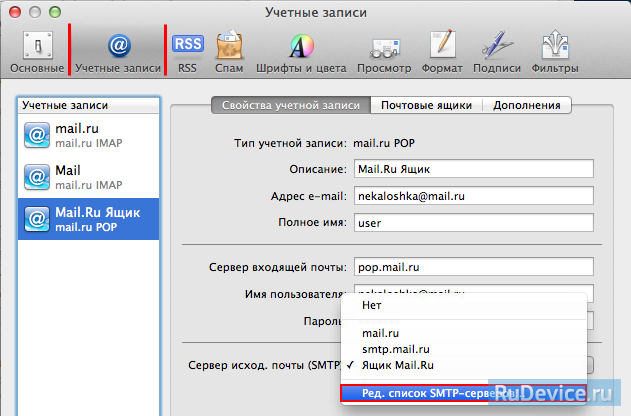Switch to Свойства учетной записи tab
The height and width of the screenshot is (416, 631).
(291, 105)
